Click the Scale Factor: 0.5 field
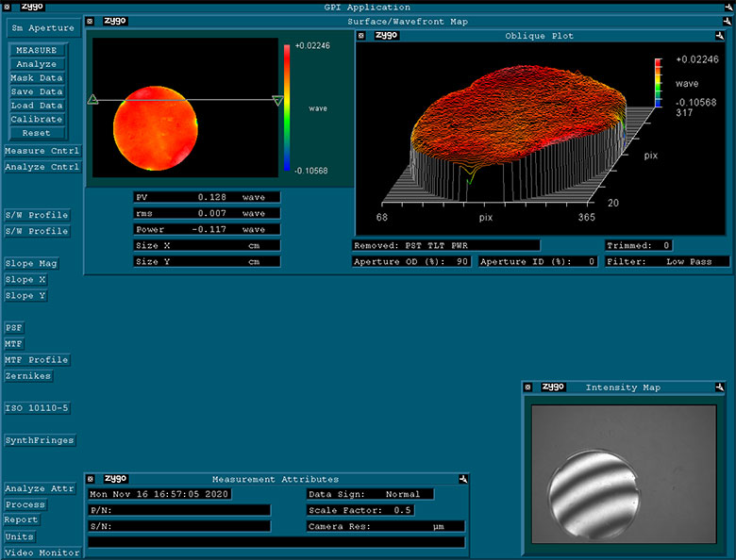This screenshot has height=560, width=736. [360, 510]
